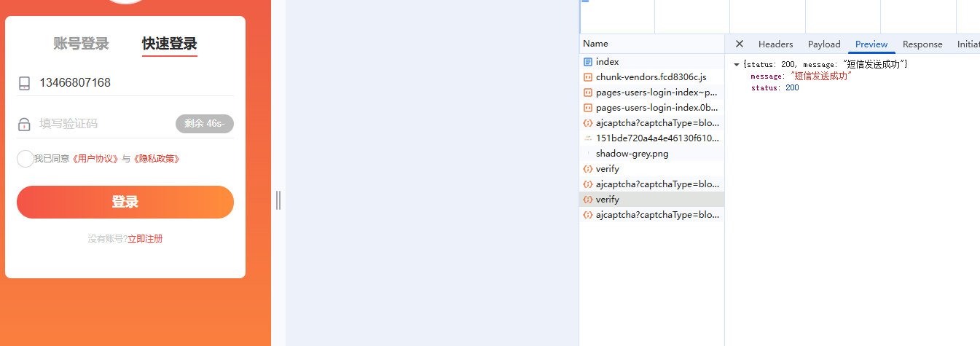Select the chunk-vendors.fcd8306c.js request
Screen dimensions: 980x346
652,77
